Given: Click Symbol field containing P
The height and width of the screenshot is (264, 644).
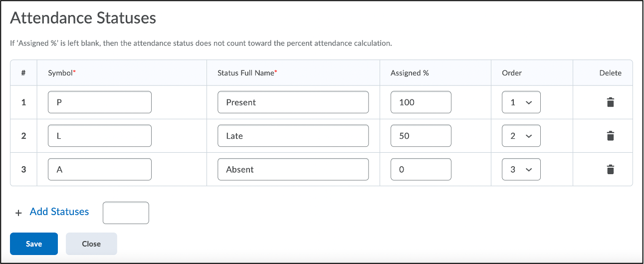Looking at the screenshot, I should (x=100, y=102).
